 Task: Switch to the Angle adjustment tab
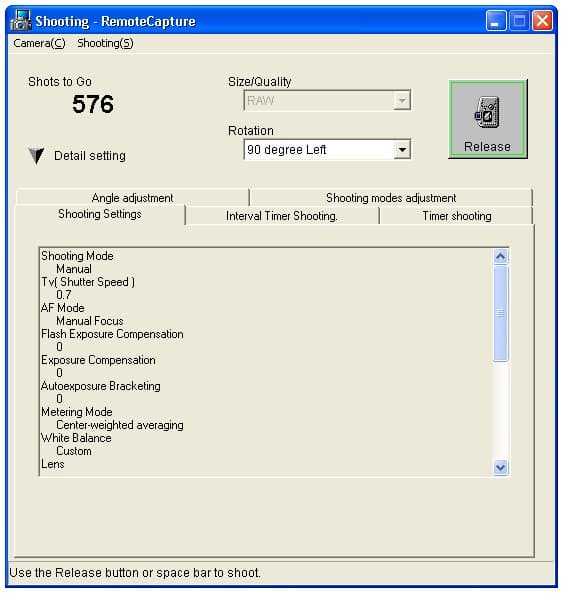tap(132, 198)
